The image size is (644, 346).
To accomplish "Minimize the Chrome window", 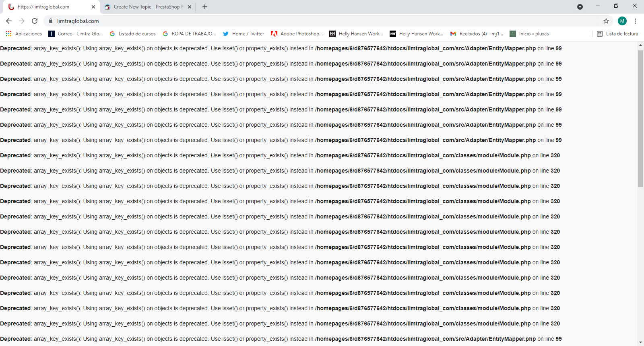I will tap(598, 6).
